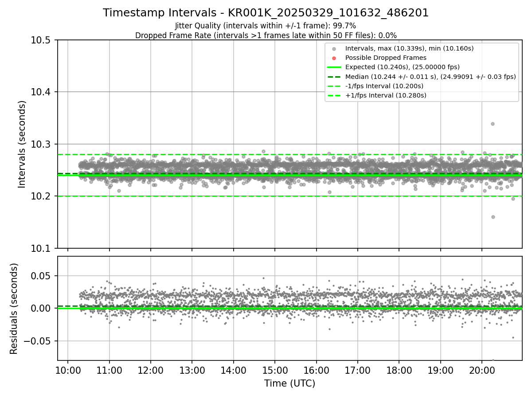The image size is (532, 399).
Task: Click the x-axis tick label '15:00'
Action: coord(275,371)
